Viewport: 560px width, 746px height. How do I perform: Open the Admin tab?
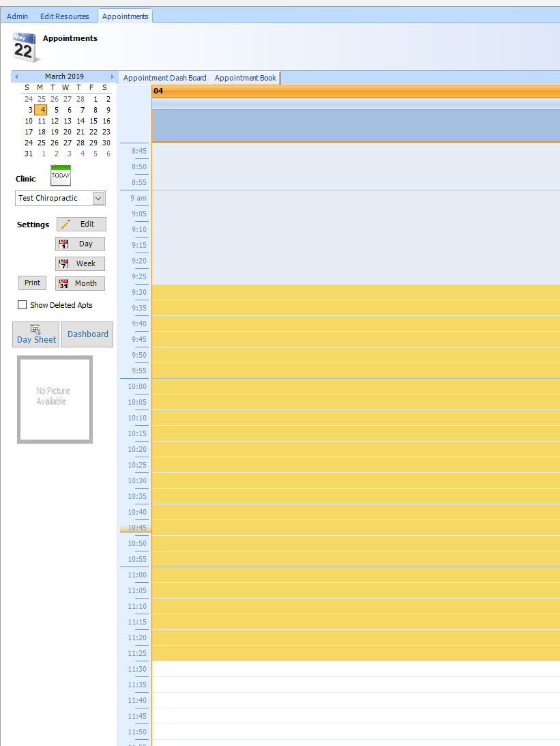[x=17, y=16]
